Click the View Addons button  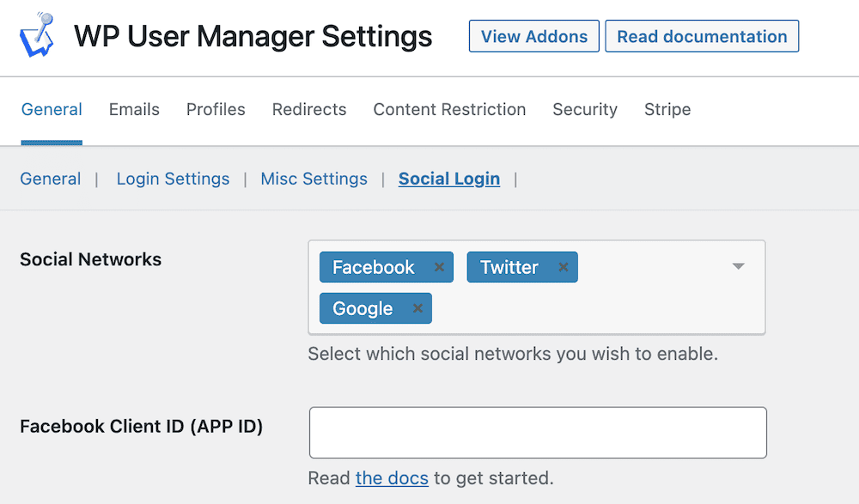(x=534, y=36)
